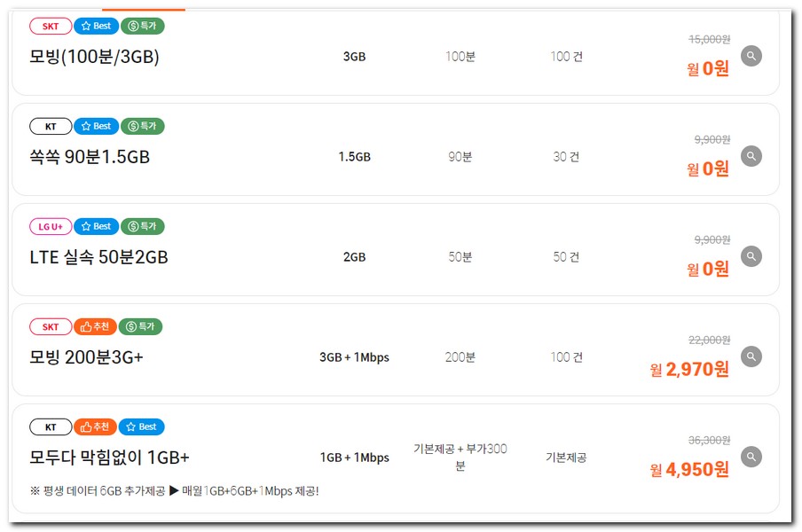Click the magnifier icon for LTE 실속 50분2GB

tap(751, 256)
